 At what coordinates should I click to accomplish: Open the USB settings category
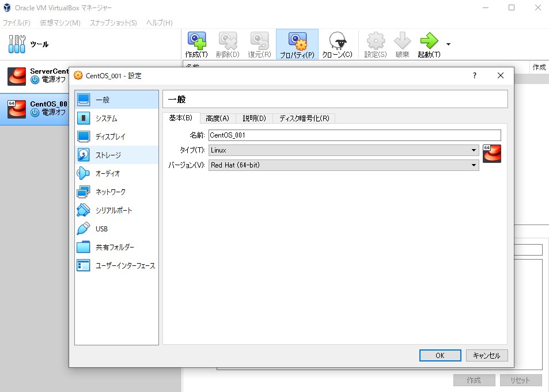click(116, 229)
